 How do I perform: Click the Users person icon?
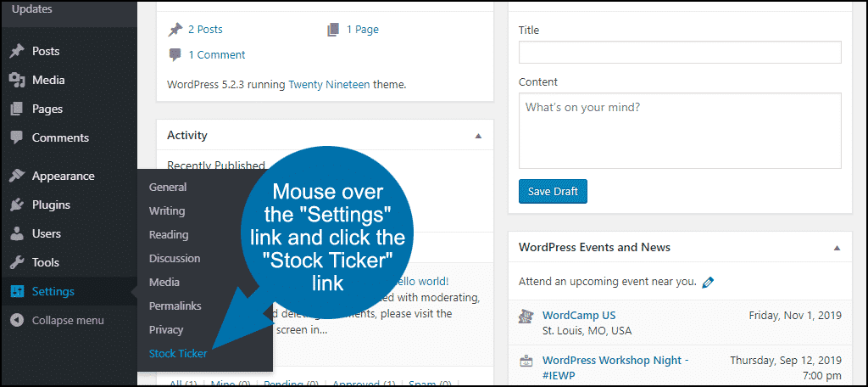[17, 233]
